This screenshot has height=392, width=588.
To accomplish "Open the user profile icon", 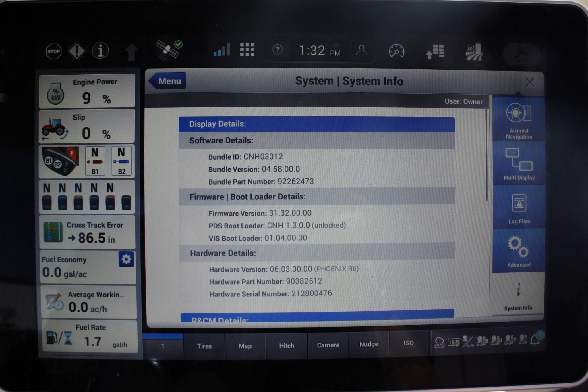I will (361, 51).
